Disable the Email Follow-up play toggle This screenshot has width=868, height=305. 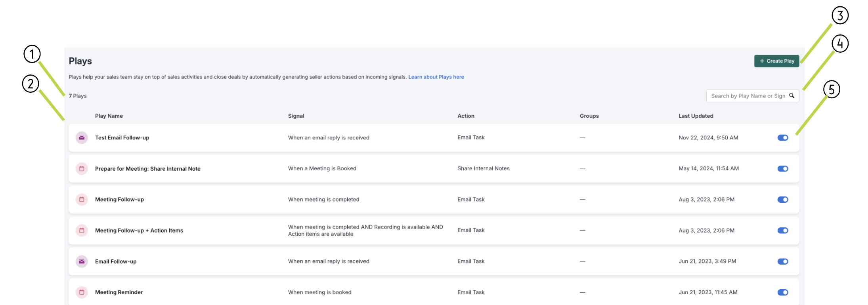click(782, 261)
